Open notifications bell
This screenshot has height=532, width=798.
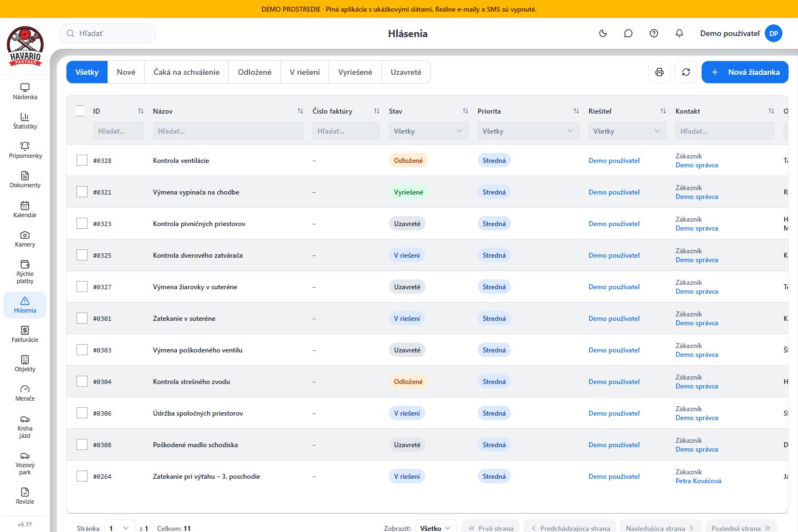[x=679, y=33]
